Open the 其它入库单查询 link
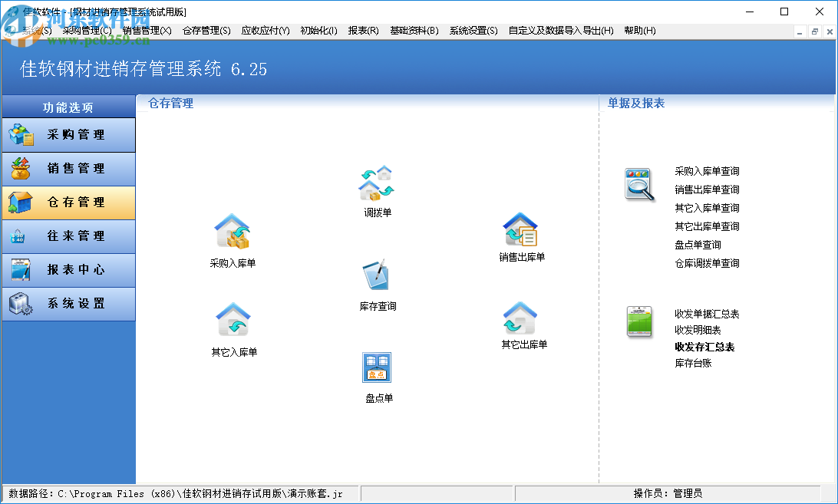 (707, 208)
